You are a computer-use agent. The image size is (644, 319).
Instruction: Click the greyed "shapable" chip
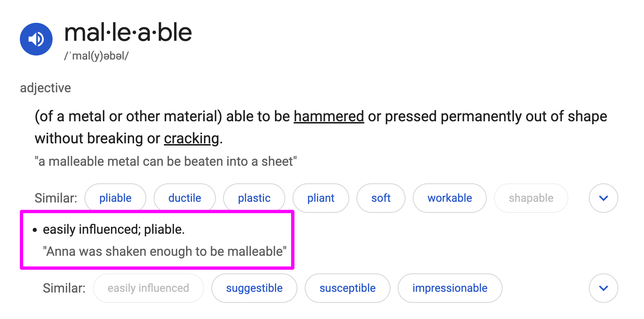(x=531, y=198)
